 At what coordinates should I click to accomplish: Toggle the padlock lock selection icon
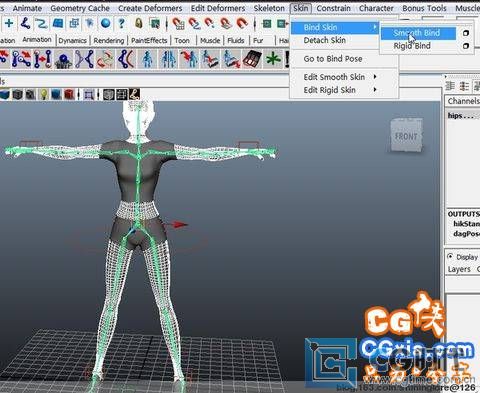tap(139, 23)
